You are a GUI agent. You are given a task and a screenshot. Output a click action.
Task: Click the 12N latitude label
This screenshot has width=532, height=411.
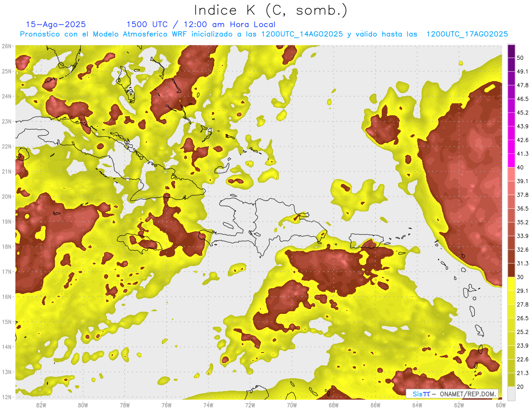coord(7,397)
